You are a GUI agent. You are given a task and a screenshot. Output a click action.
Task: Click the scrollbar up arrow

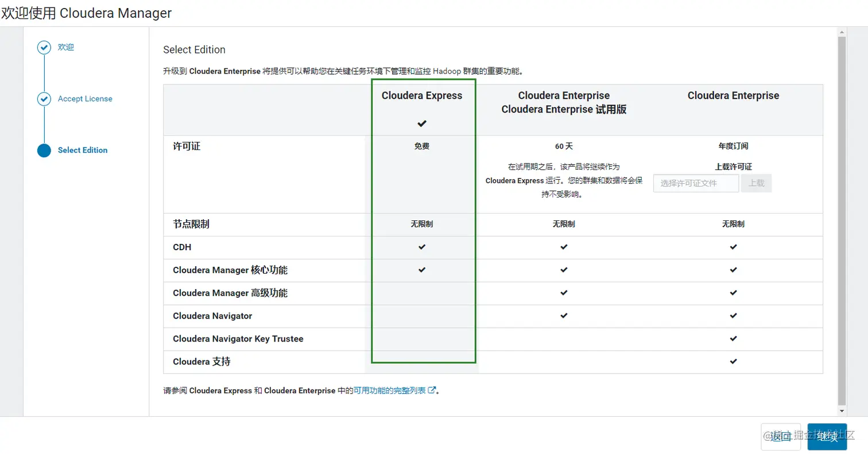[x=842, y=32]
